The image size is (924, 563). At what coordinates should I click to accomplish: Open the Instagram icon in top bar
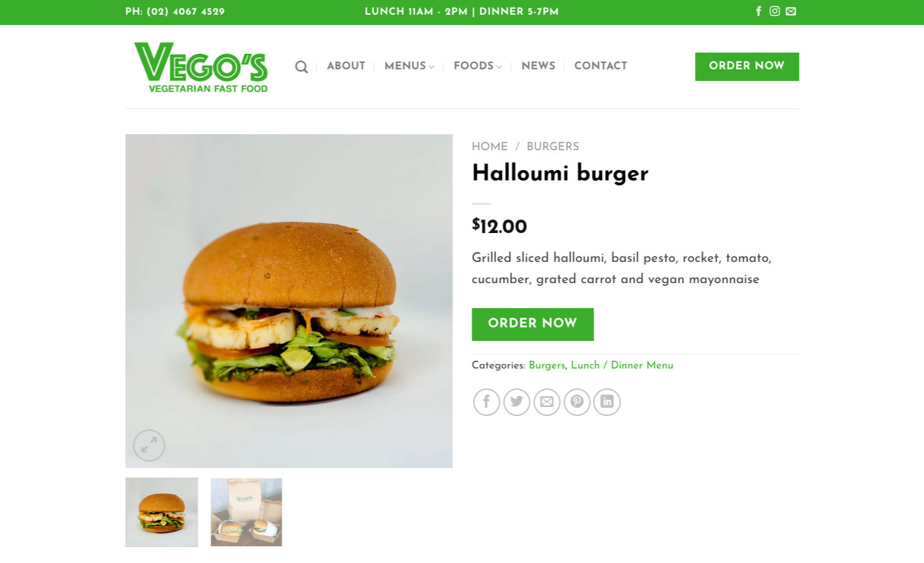774,11
